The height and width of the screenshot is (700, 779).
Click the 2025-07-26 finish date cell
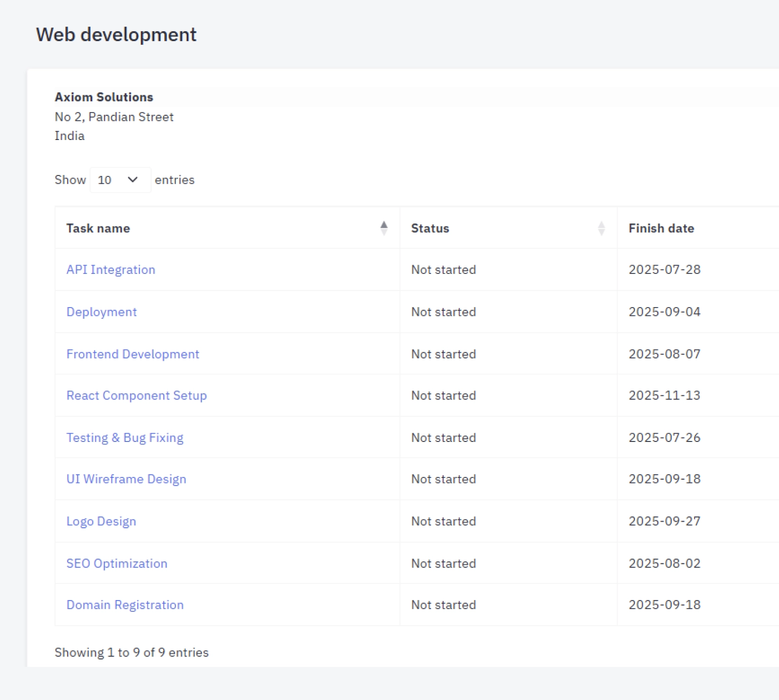point(664,438)
